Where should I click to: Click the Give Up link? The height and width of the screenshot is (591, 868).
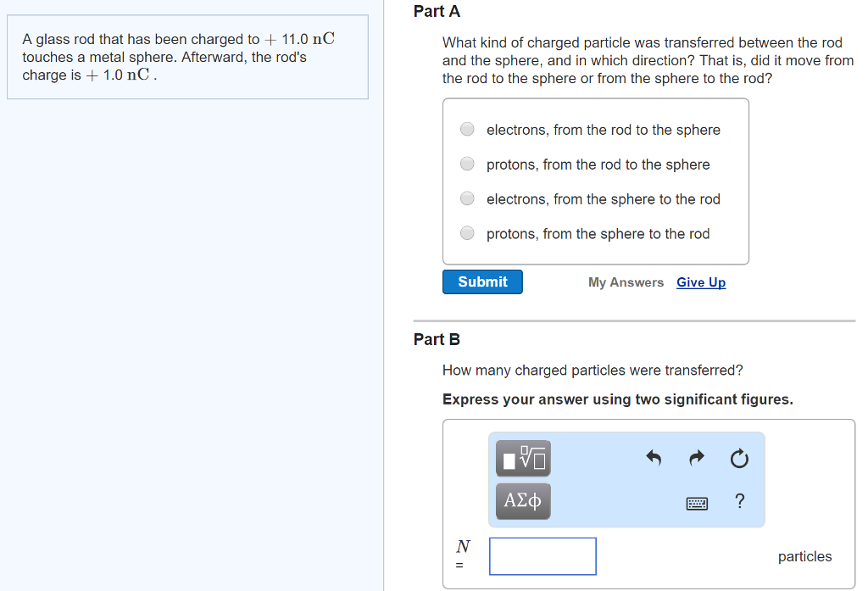pyautogui.click(x=701, y=282)
